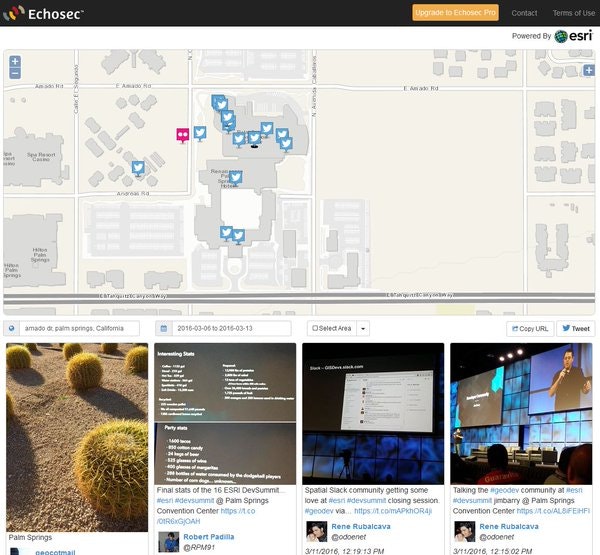Click the 3/11/2016, 12:15:02 PM timestamp
Viewport: 600px width, 555px height.
[492, 551]
